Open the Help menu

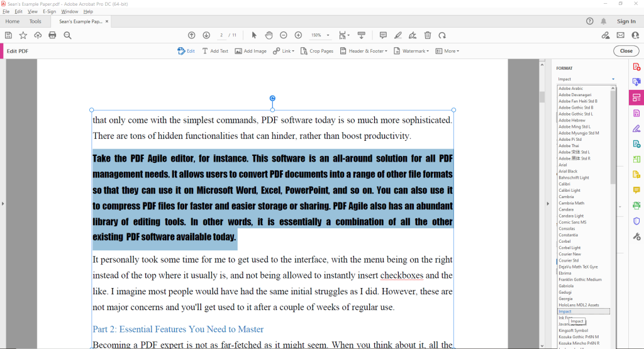[x=88, y=11]
